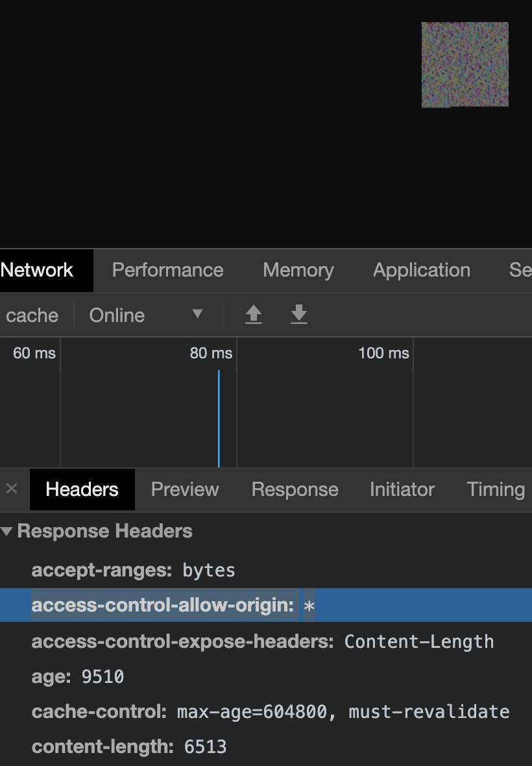Click the export HAR download arrow icon

point(298,315)
